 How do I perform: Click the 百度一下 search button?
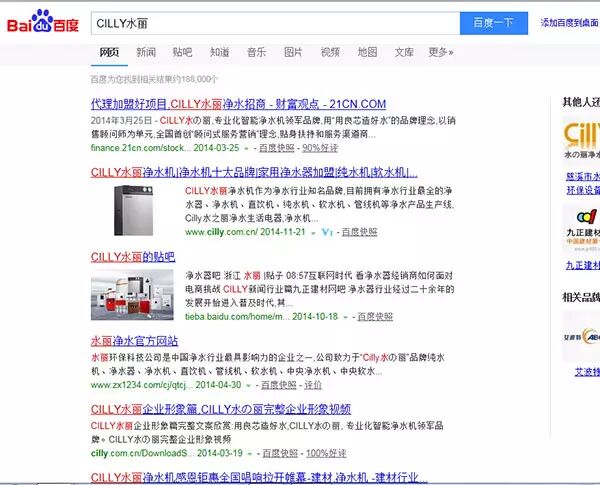coord(494,23)
